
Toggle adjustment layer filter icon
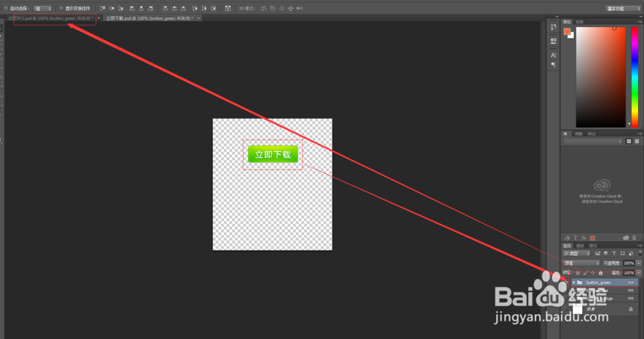(606, 253)
